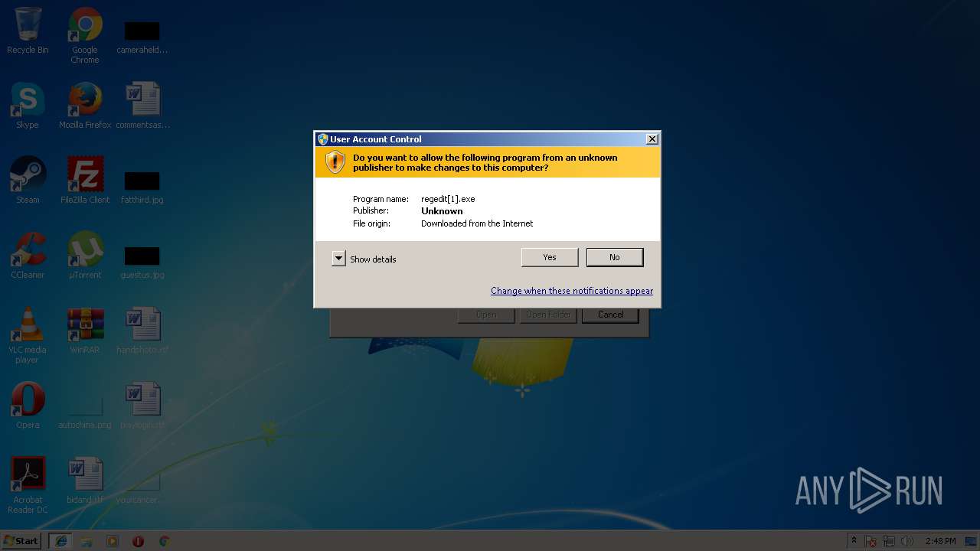Select handphoto.rtf document on desktop

142,331
